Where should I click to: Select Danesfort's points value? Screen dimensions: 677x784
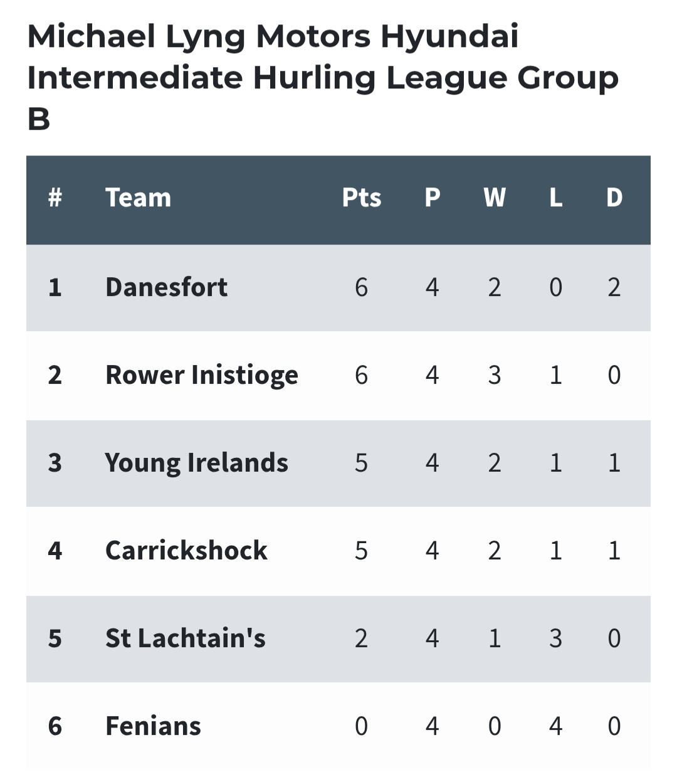(361, 287)
